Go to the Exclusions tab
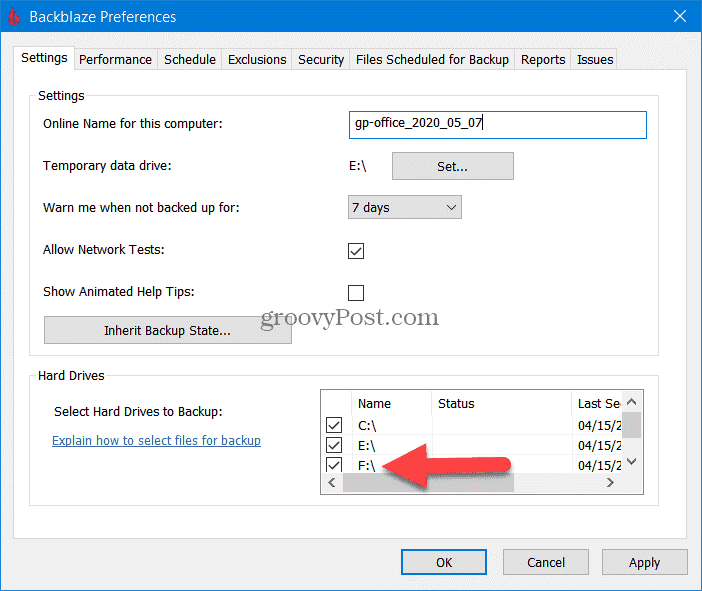702x591 pixels. (257, 60)
